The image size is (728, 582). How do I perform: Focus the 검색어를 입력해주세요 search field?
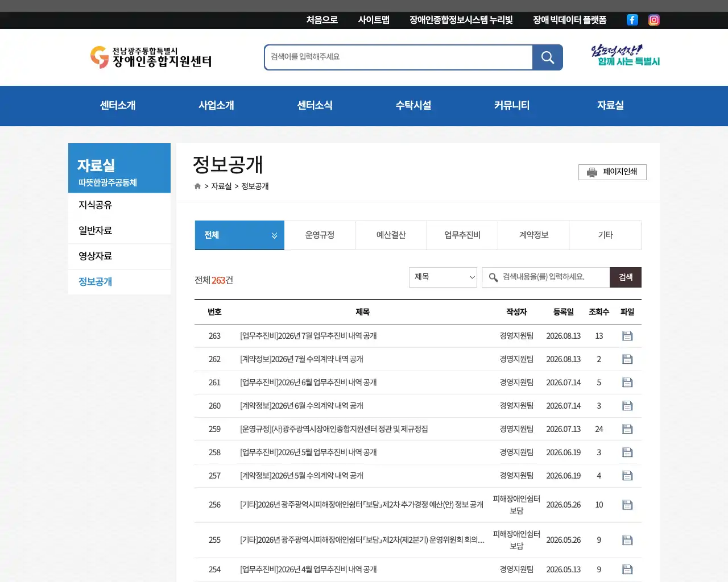tap(399, 57)
